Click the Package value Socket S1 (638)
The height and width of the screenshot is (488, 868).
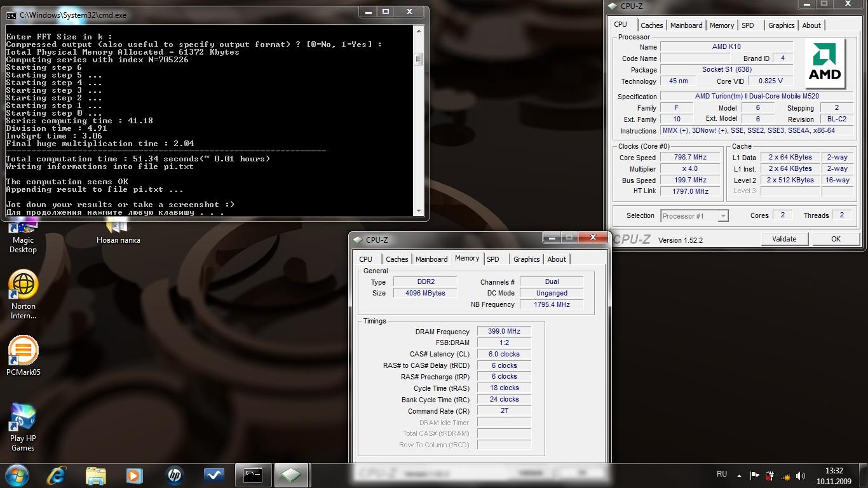[x=727, y=70]
